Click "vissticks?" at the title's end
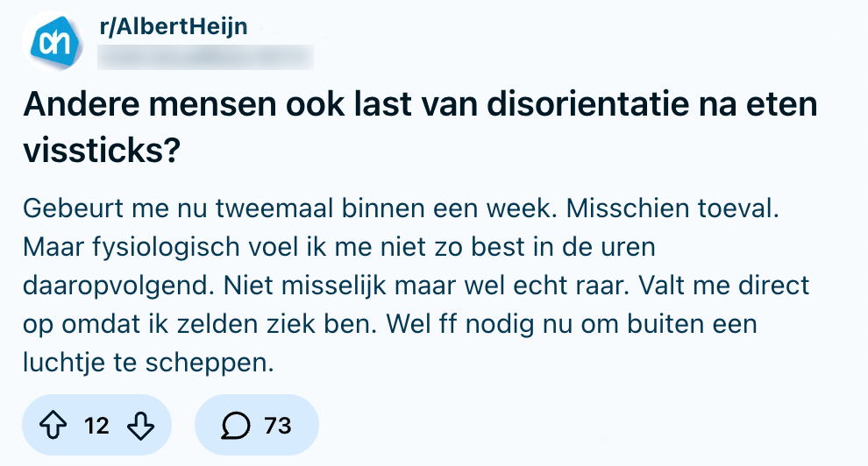This screenshot has width=868, height=466. (x=101, y=151)
